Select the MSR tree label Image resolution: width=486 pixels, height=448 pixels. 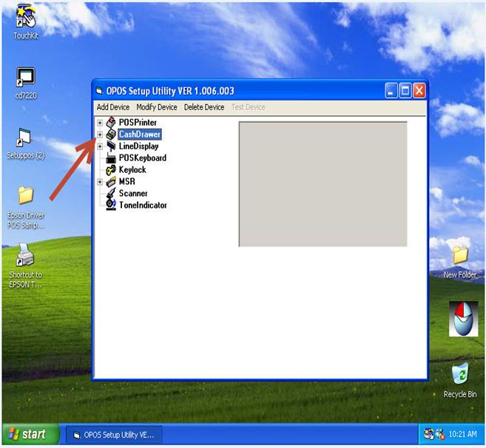(126, 182)
